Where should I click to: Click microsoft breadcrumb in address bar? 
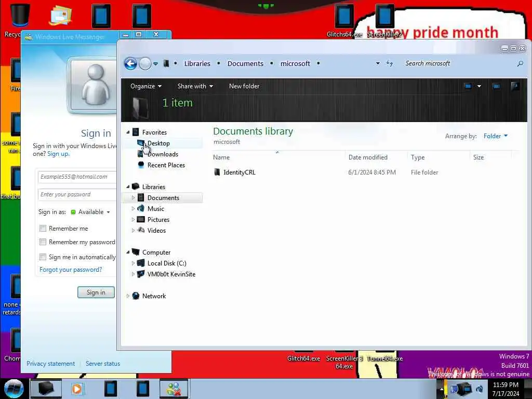point(295,63)
